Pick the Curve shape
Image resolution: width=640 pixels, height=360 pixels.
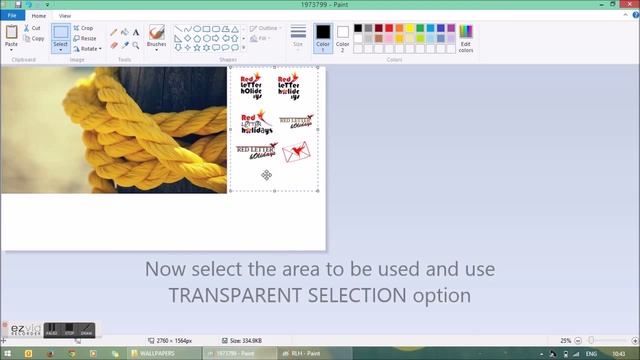click(187, 29)
